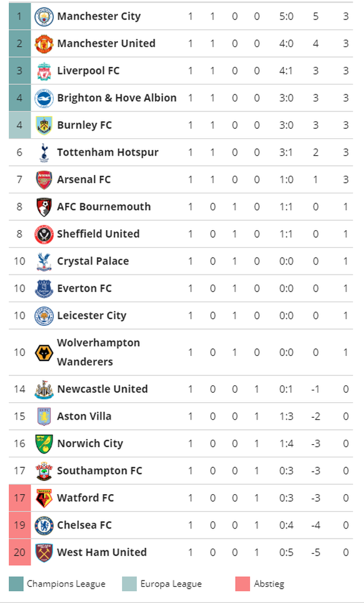Click the West Ham United crest

(44, 553)
